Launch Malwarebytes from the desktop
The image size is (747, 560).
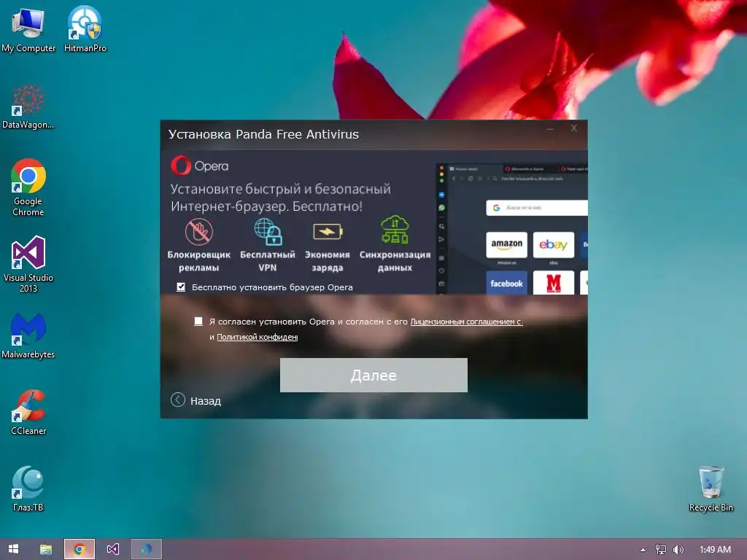28,336
